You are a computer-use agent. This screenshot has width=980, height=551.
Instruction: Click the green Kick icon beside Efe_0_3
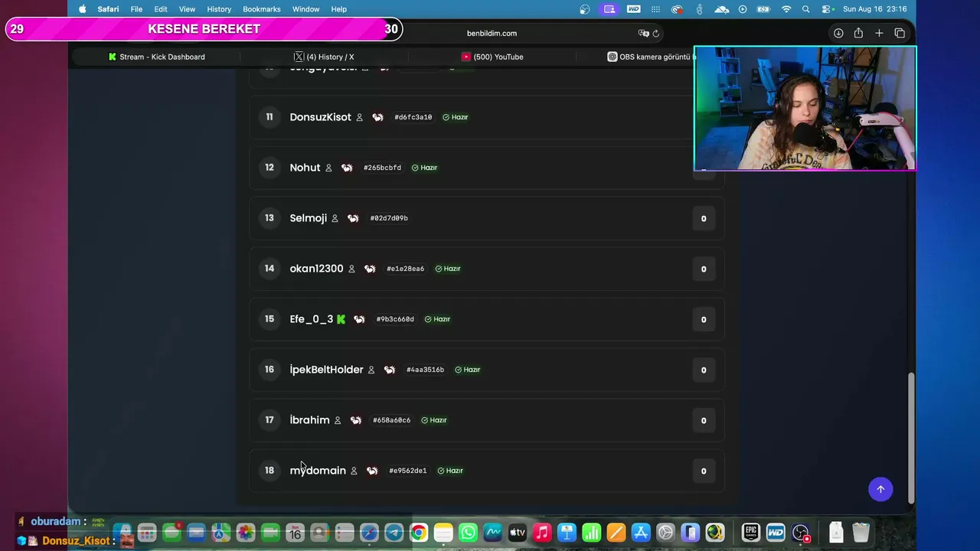(341, 319)
